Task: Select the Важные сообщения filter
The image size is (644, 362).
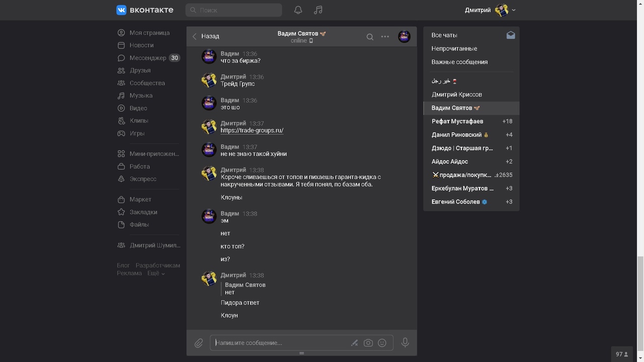Action: click(459, 62)
